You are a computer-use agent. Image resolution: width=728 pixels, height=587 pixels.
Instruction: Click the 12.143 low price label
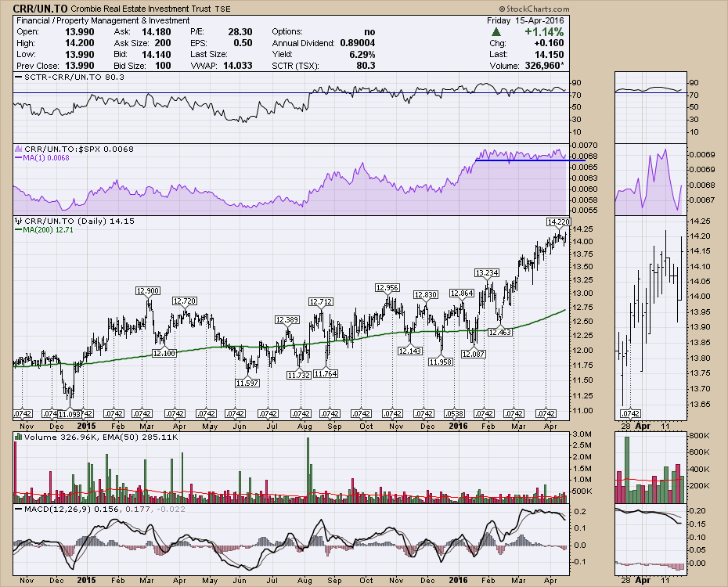(410, 351)
